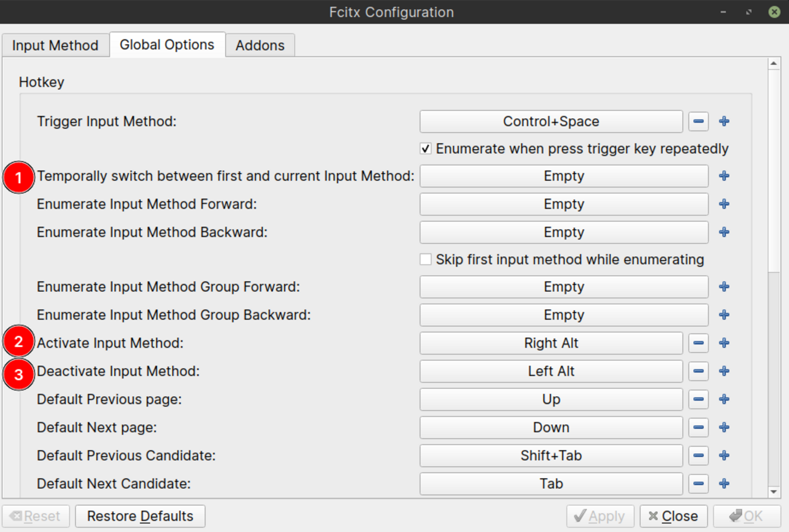This screenshot has width=789, height=532.
Task: Remove the Right Alt activate hotkey
Action: pos(699,343)
